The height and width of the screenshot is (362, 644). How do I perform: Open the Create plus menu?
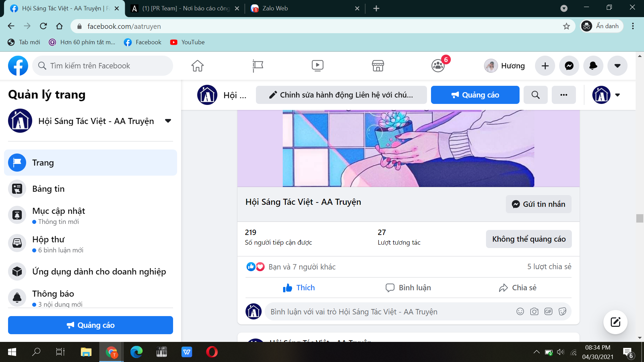point(545,66)
